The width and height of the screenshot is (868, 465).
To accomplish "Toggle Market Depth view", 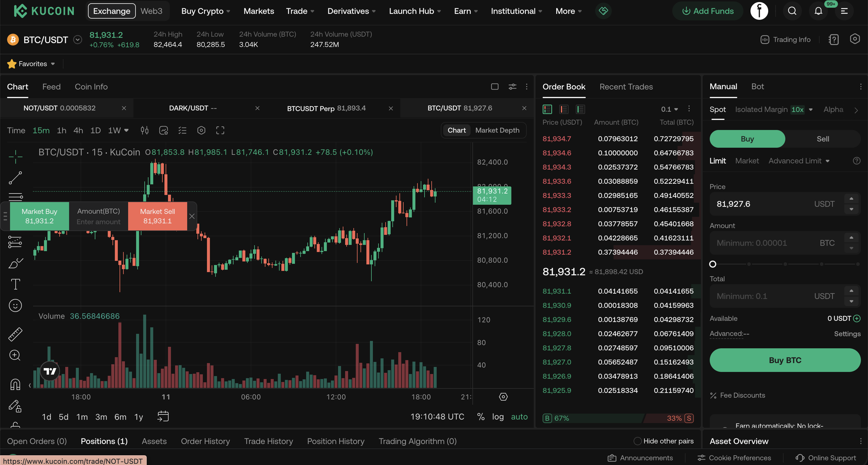I will point(497,130).
